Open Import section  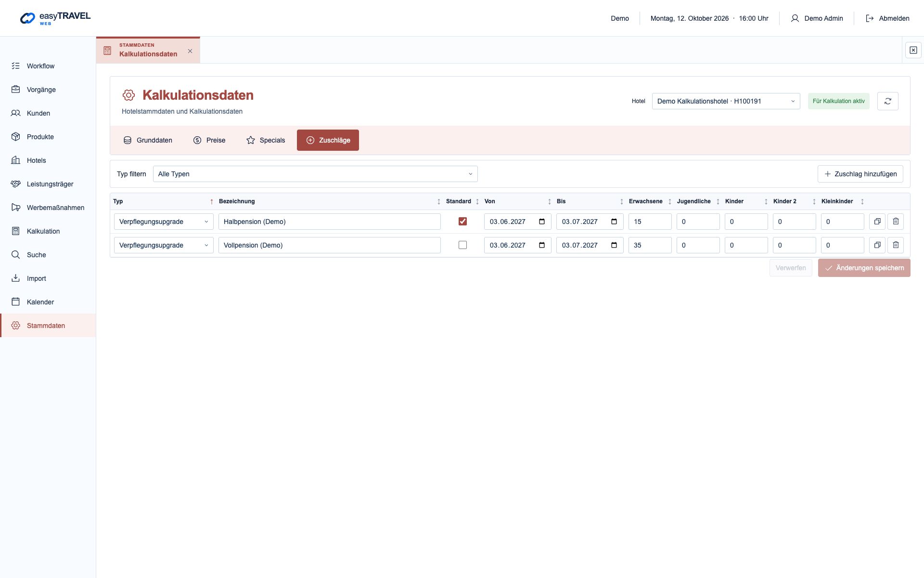48,278
